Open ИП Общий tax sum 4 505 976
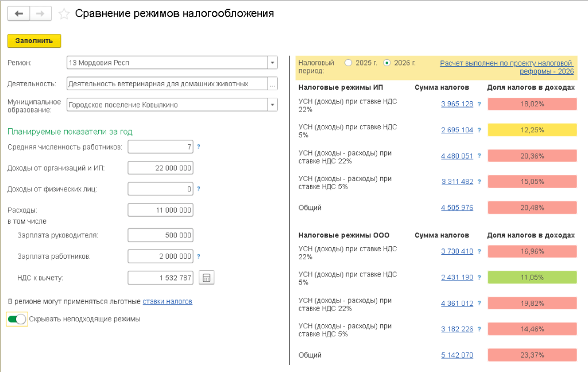The height and width of the screenshot is (372, 588). point(457,208)
